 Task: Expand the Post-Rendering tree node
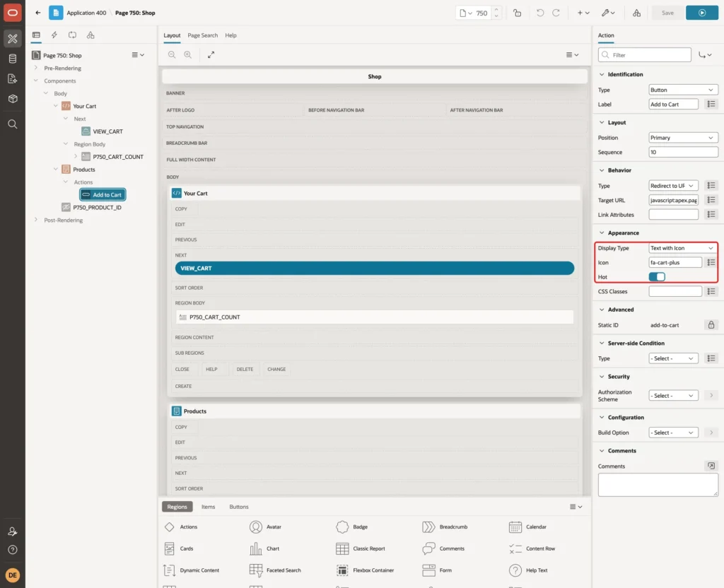pyautogui.click(x=36, y=220)
